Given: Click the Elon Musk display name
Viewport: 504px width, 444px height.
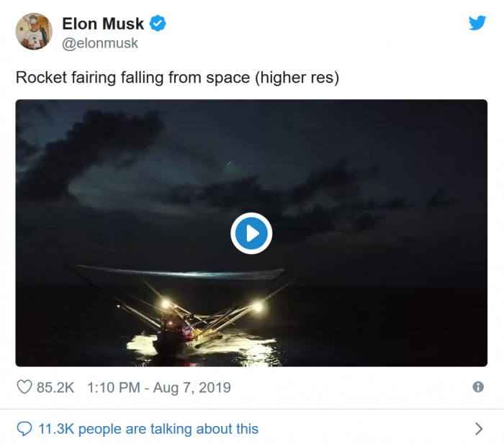Looking at the screenshot, I should (x=103, y=24).
